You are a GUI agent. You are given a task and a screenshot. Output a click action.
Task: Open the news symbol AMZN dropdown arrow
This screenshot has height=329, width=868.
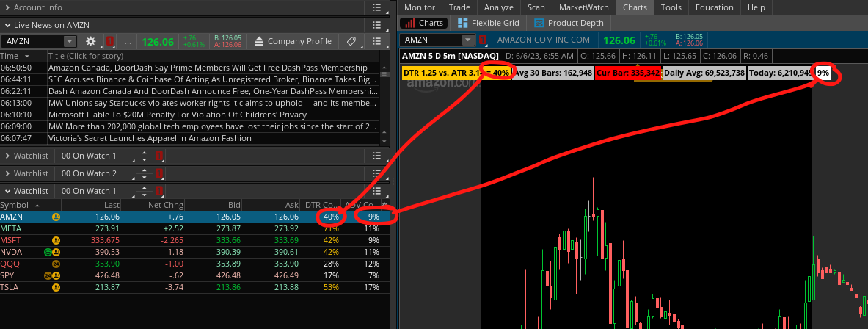[x=70, y=42]
